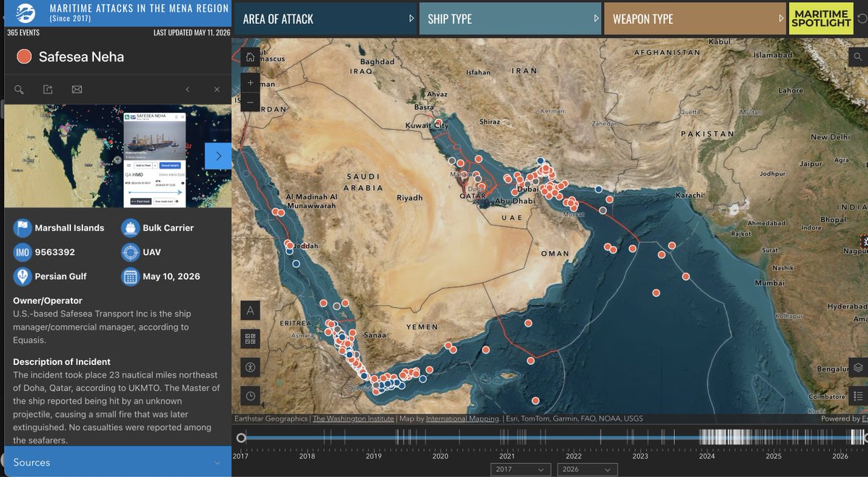Open the 2017 start year dropdown
Viewport: 868px width, 477px height.
(521, 469)
